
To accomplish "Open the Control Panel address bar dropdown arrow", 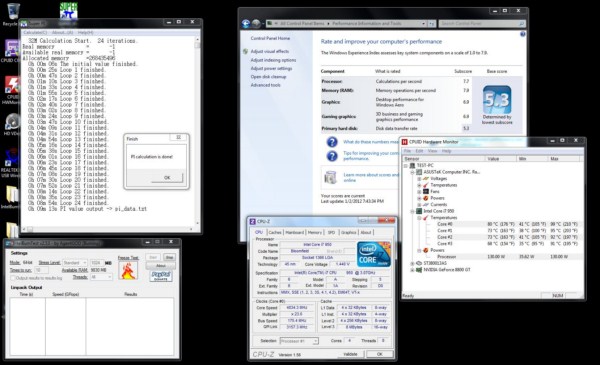I will tap(424, 24).
